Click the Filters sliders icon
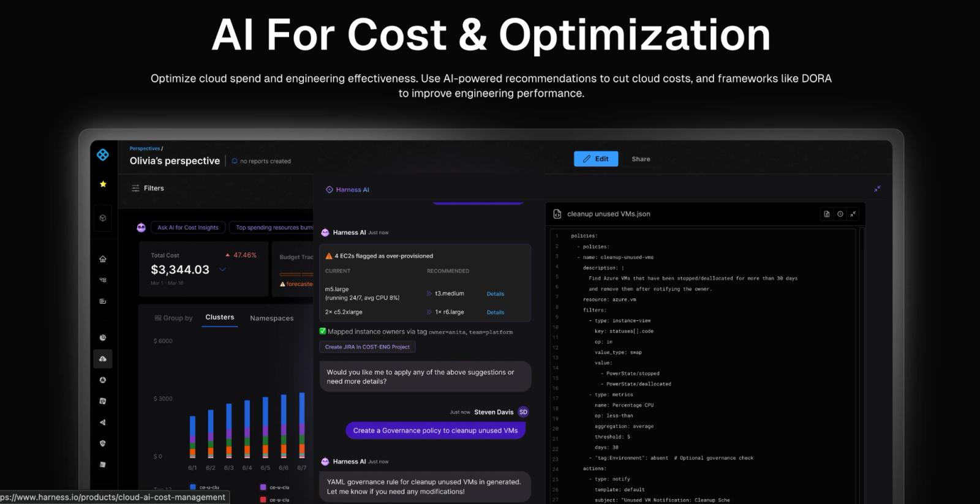This screenshot has width=980, height=504. tap(135, 189)
